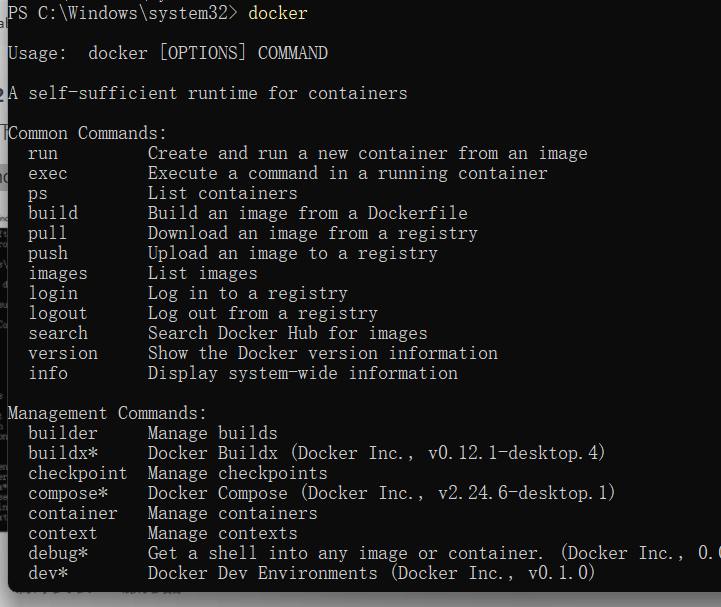Viewport: 721px width, 607px height.
Task: Click the 'dev*' command entry
Action: pos(48,573)
